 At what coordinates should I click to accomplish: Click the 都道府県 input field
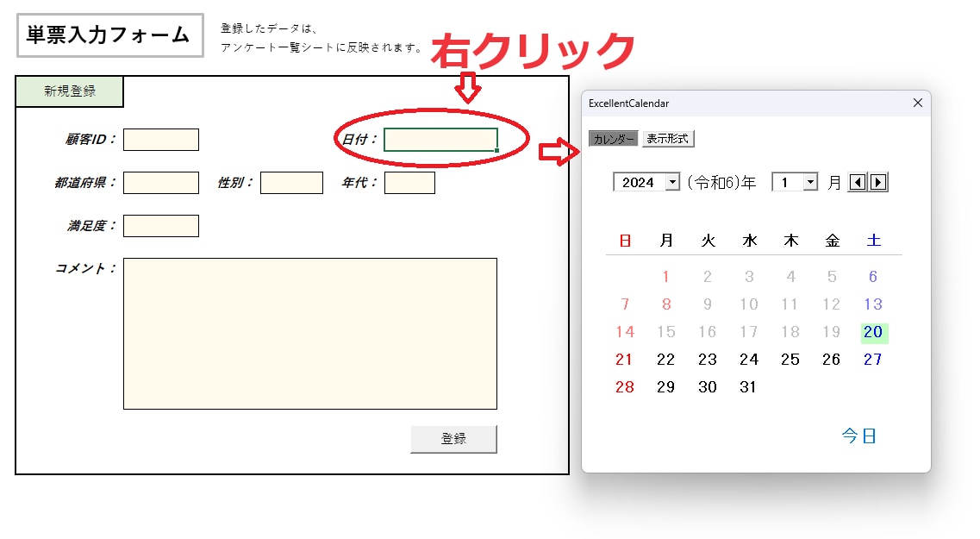pyautogui.click(x=161, y=183)
